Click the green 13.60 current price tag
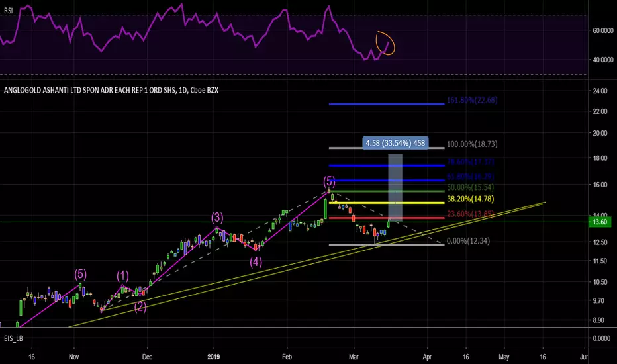This screenshot has height=364, width=617. pos(600,222)
